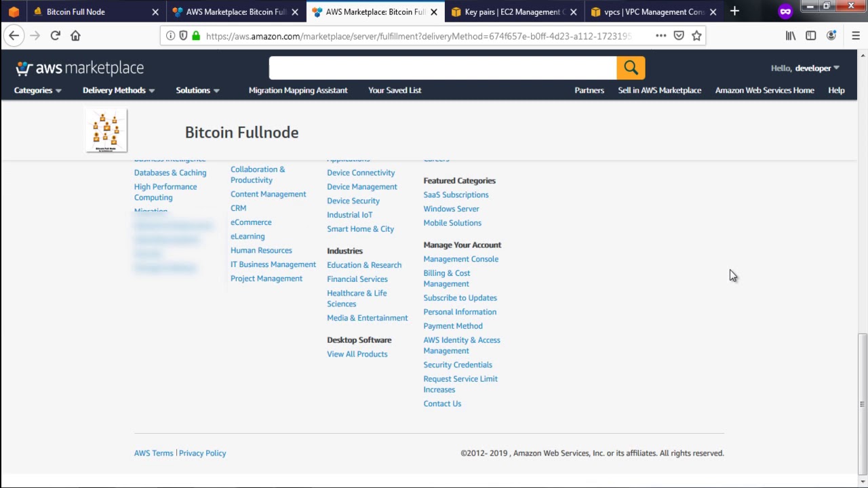This screenshot has width=868, height=488.
Task: Open the Firefox hamburger menu
Action: point(856,36)
